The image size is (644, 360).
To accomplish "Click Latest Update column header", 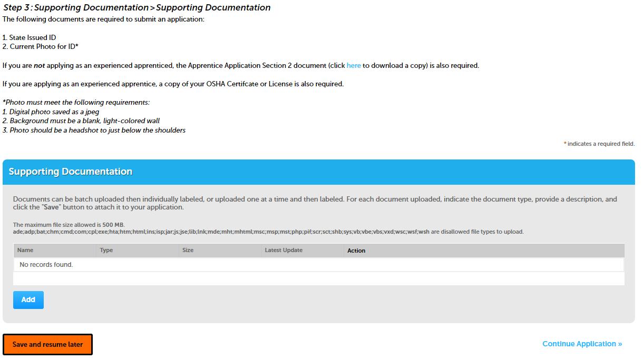I will (x=284, y=250).
